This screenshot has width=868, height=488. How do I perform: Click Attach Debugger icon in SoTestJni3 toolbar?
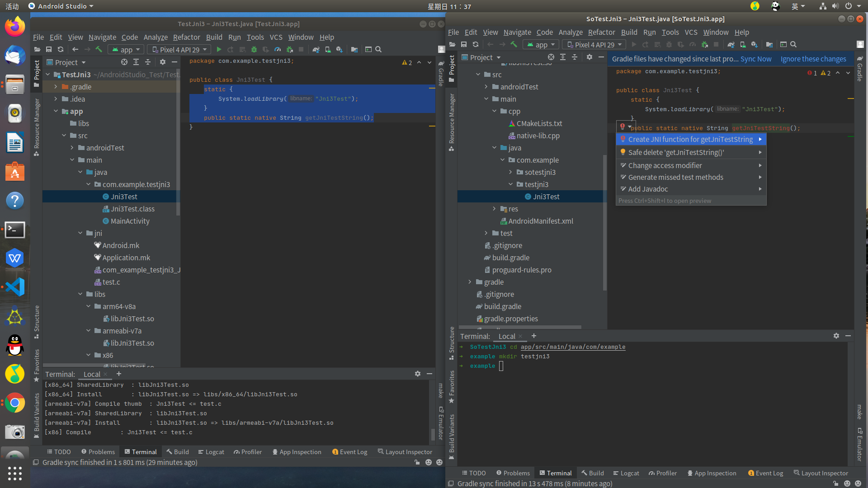(705, 45)
